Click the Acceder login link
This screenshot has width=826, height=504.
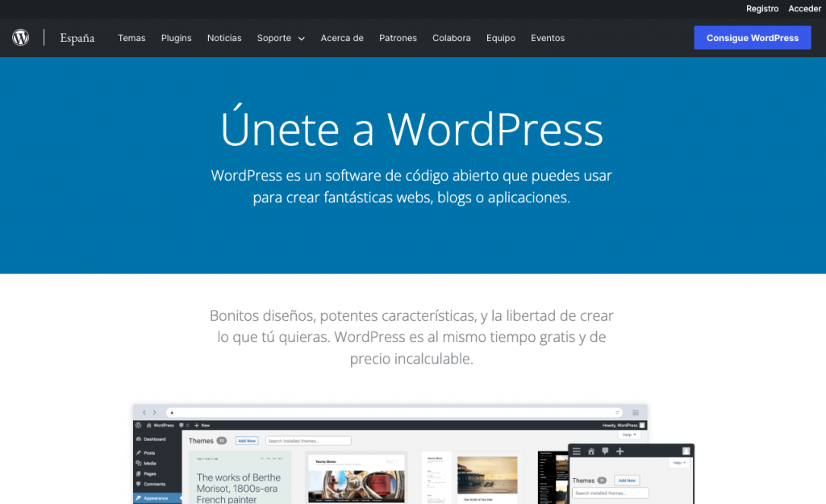pyautogui.click(x=804, y=9)
